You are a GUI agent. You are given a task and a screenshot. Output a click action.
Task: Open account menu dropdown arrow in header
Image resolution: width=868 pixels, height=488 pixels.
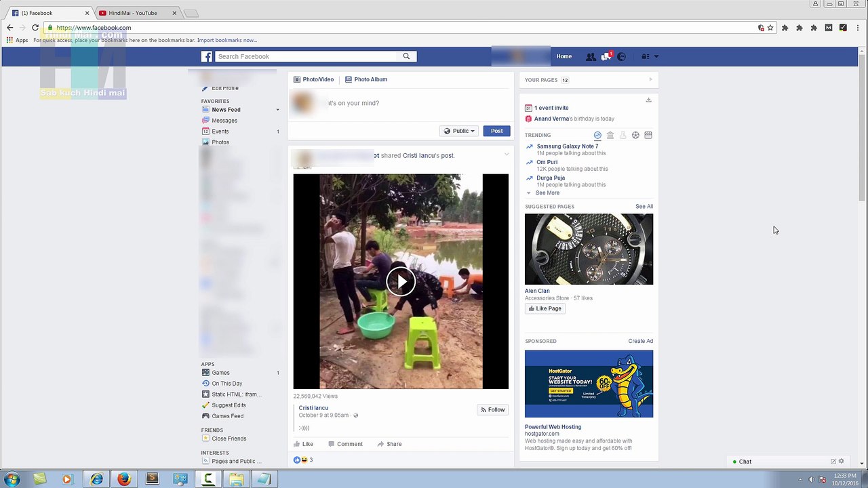(656, 57)
